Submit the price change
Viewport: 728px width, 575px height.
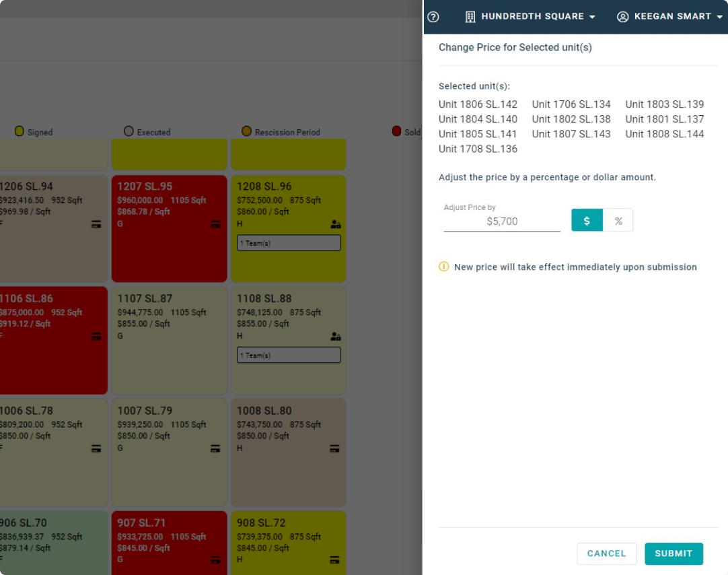[x=674, y=553]
